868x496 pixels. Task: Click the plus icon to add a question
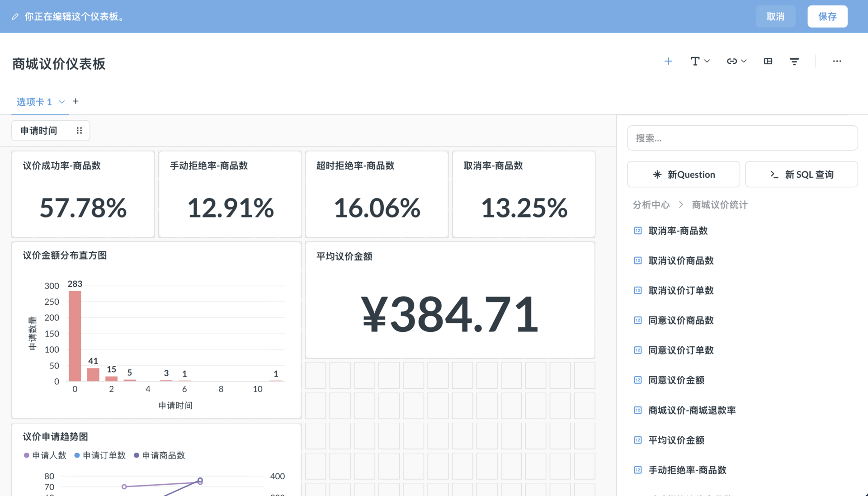click(x=668, y=61)
